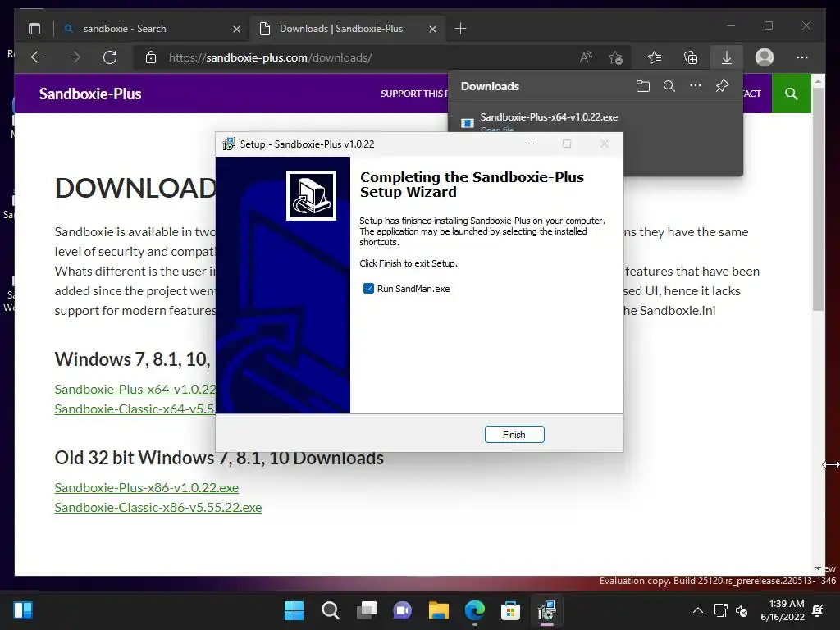Viewport: 840px width, 630px height.
Task: Open the Collections icon
Action: [x=691, y=57]
